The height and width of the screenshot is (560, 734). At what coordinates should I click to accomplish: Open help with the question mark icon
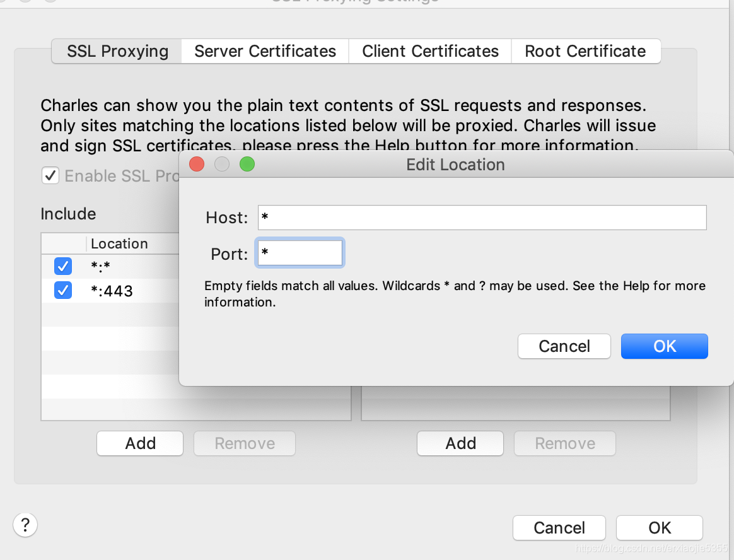pyautogui.click(x=25, y=525)
